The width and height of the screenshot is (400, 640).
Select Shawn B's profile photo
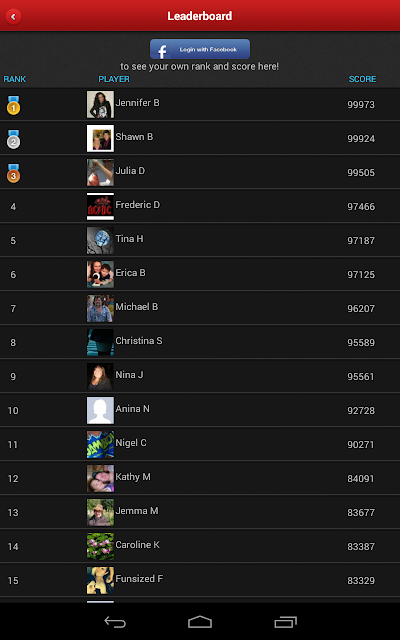[x=100, y=138]
